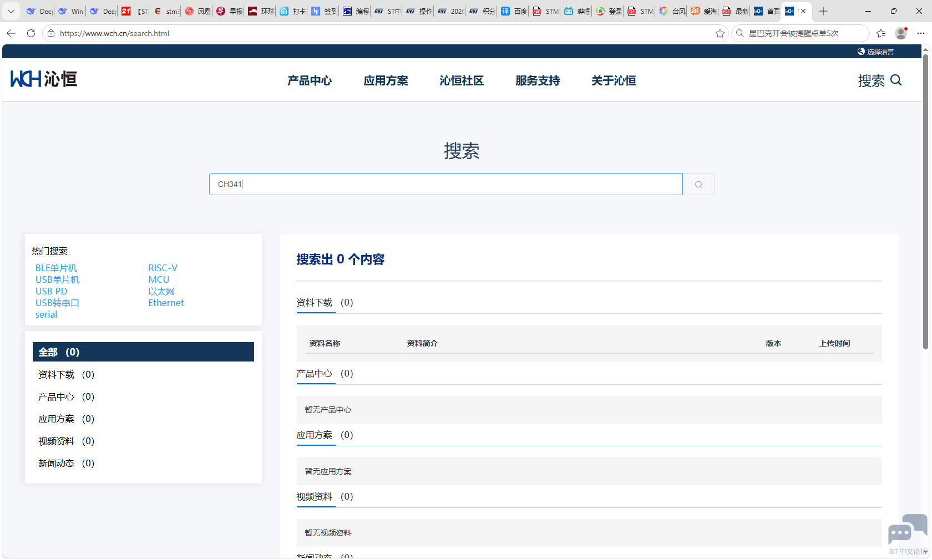This screenshot has width=932, height=560.
Task: Open the 应用方案 navigation menu
Action: click(x=386, y=81)
